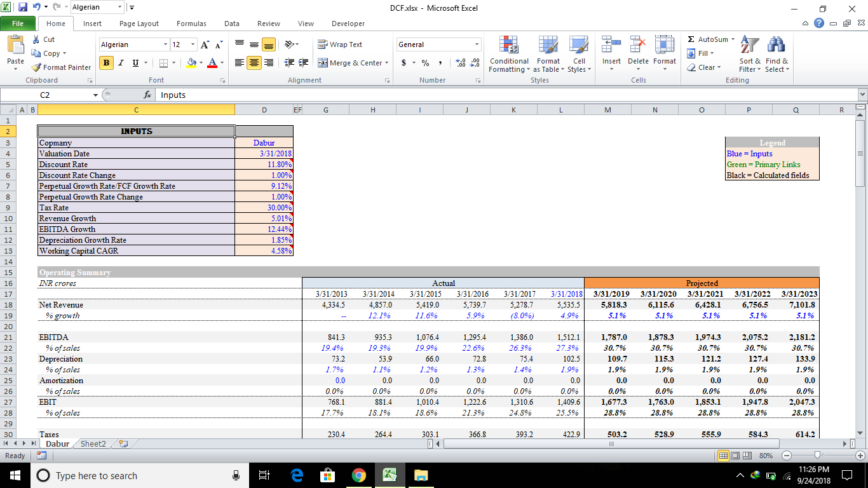Toggle Underline formatting

(x=135, y=63)
